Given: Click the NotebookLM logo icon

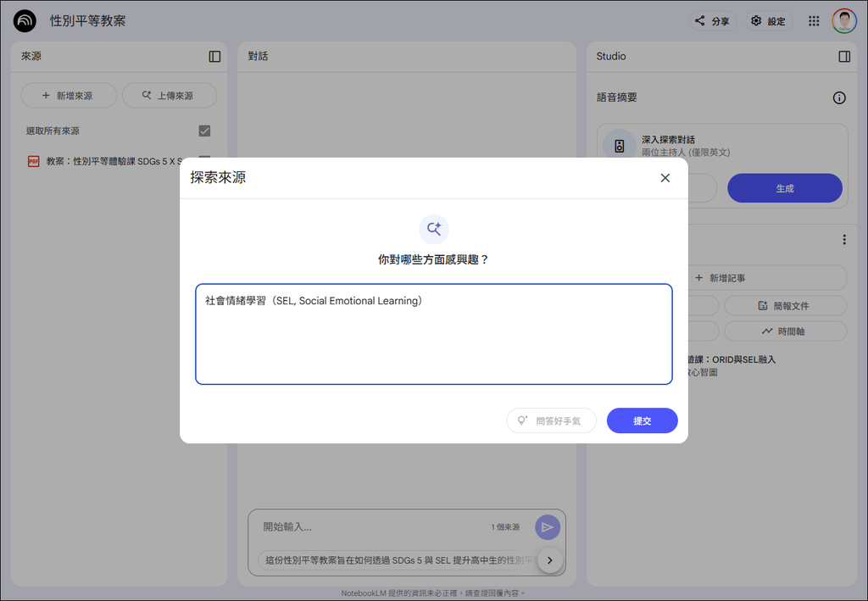Looking at the screenshot, I should [x=24, y=20].
